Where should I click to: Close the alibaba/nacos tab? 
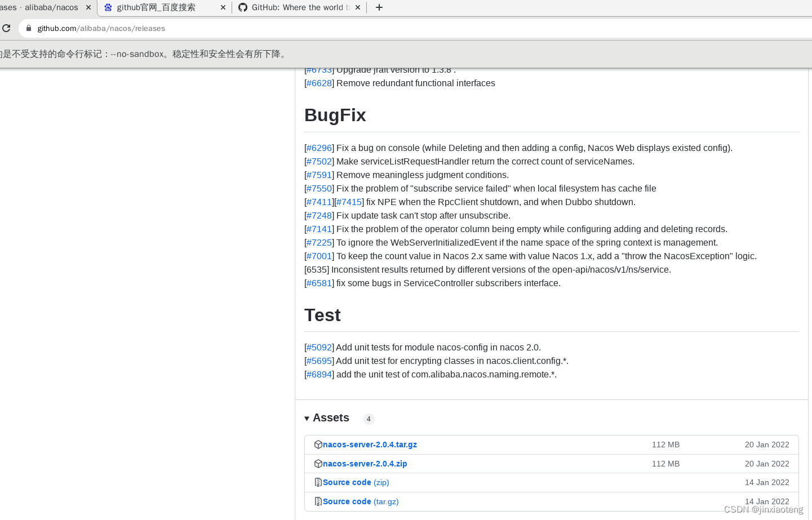pyautogui.click(x=88, y=7)
